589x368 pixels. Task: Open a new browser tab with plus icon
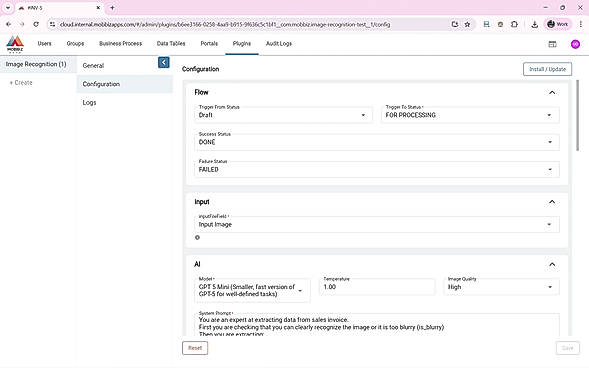click(x=112, y=8)
